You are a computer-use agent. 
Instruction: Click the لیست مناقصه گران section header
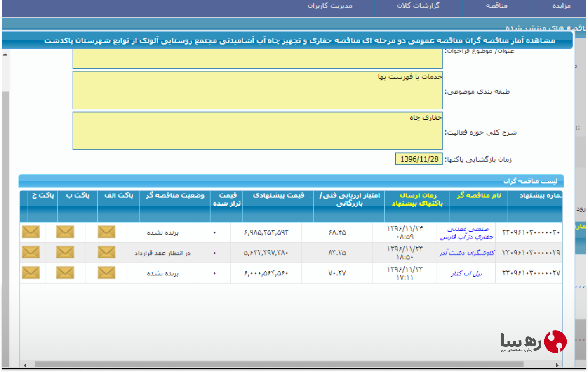pos(291,181)
